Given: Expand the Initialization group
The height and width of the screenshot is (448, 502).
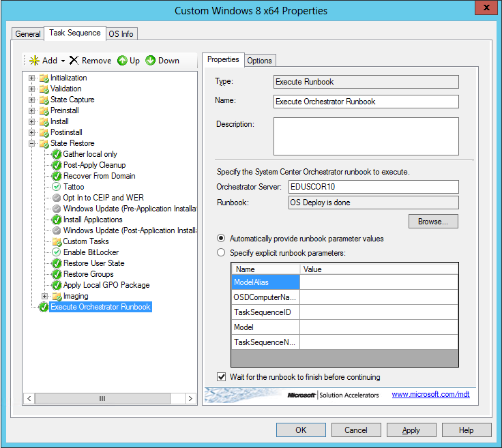Looking at the screenshot, I should [x=32, y=78].
